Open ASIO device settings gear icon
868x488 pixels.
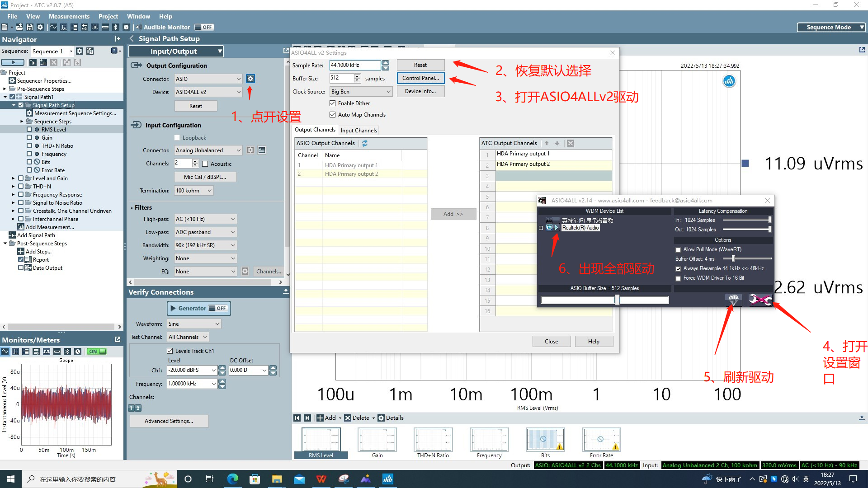(x=250, y=79)
